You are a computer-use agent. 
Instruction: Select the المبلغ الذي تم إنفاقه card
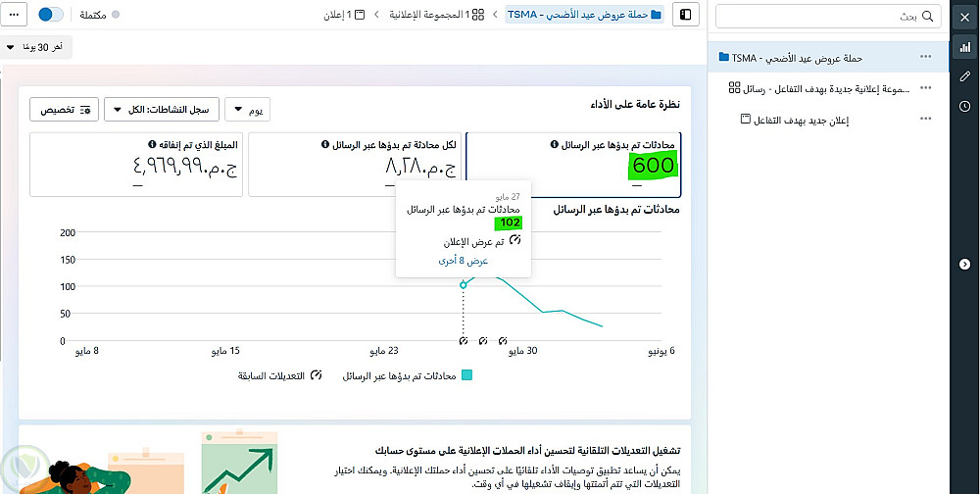point(136,165)
